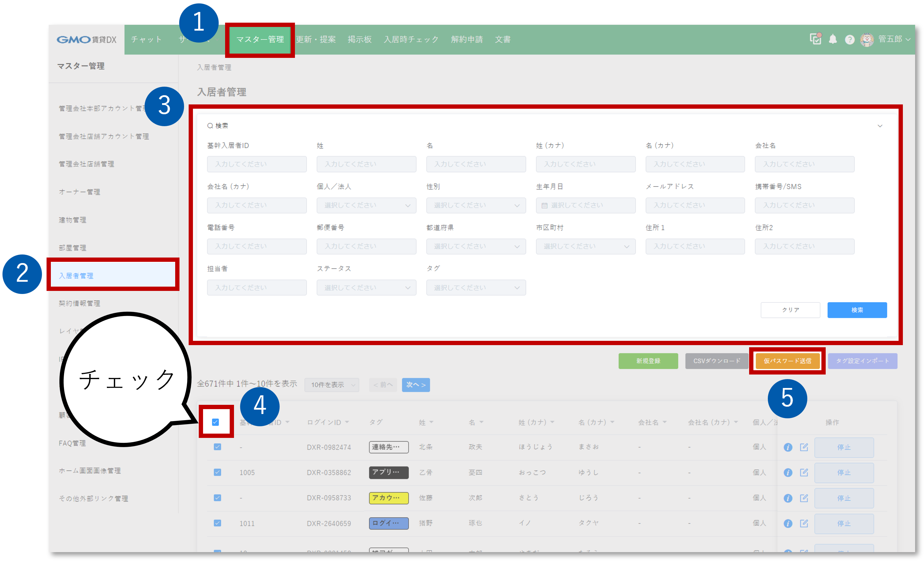Open the マスター管理 top menu
Viewport: 924px width, 561px height.
(260, 40)
